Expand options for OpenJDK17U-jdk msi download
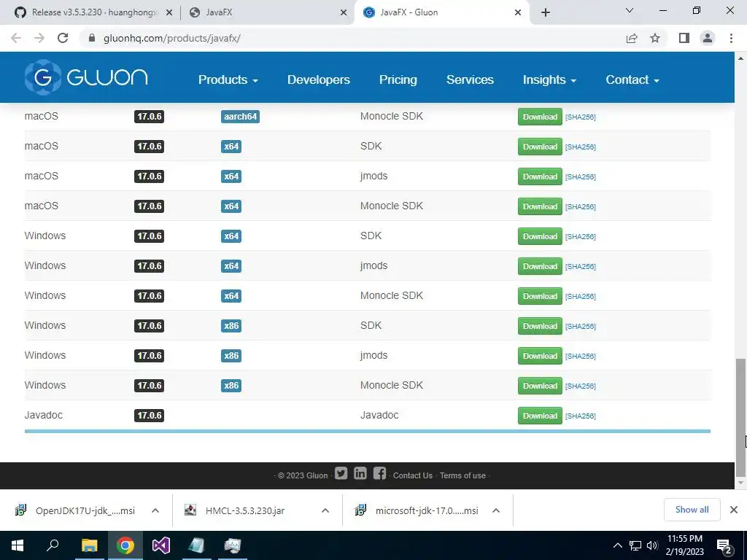The height and width of the screenshot is (560, 747). coord(155,510)
